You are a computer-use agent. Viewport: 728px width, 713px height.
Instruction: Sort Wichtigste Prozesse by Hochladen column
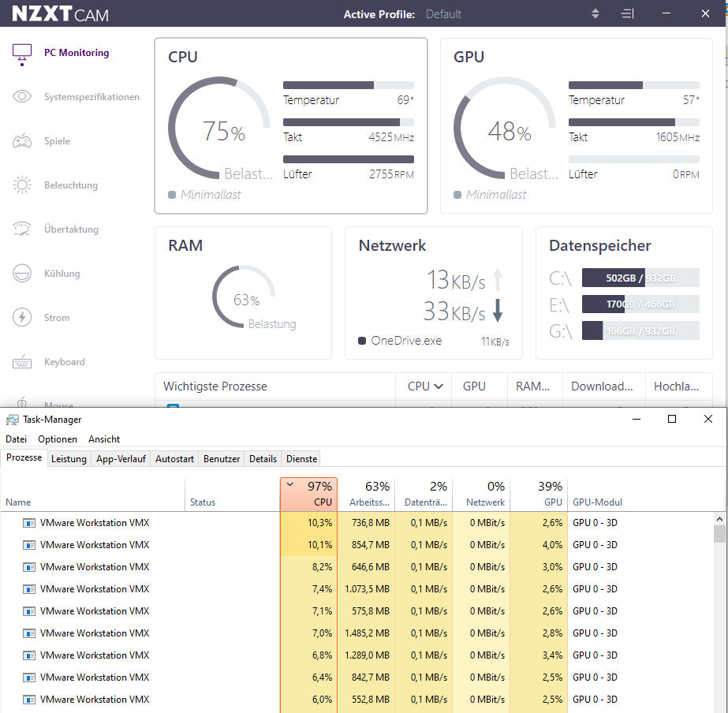click(677, 386)
